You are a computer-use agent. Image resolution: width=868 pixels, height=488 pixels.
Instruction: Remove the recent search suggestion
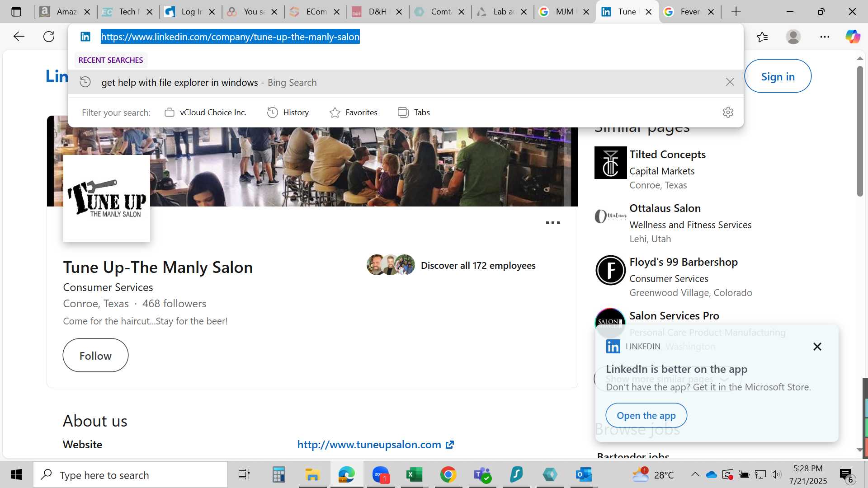730,82
